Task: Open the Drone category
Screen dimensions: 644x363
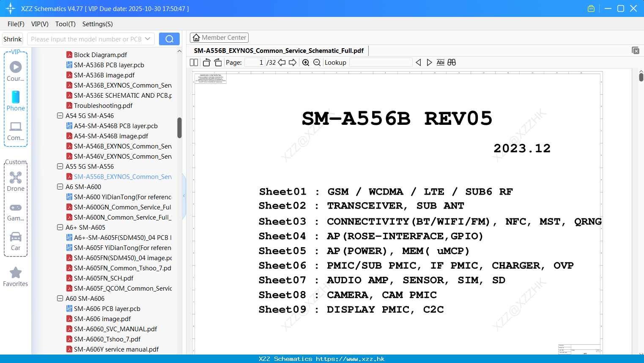Action: (16, 177)
